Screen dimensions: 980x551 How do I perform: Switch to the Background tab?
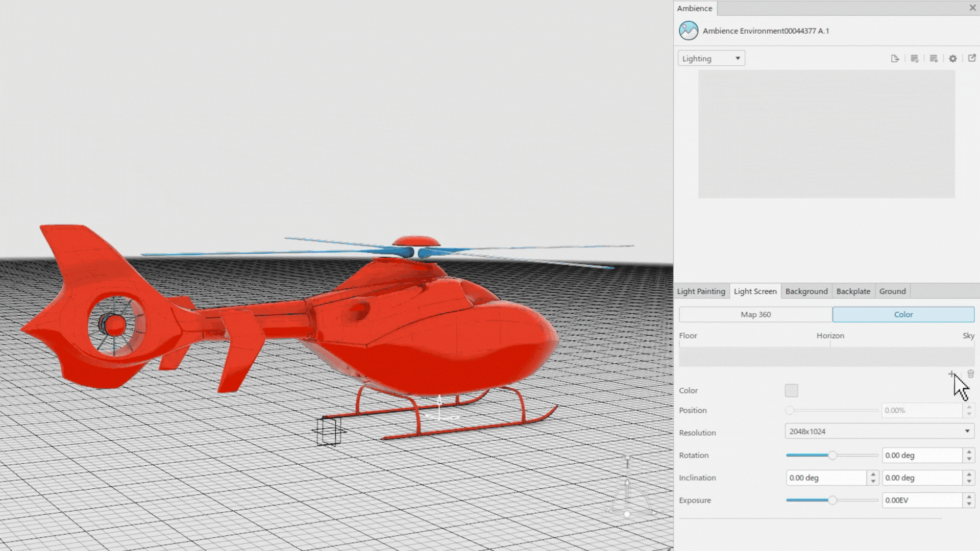coord(806,291)
